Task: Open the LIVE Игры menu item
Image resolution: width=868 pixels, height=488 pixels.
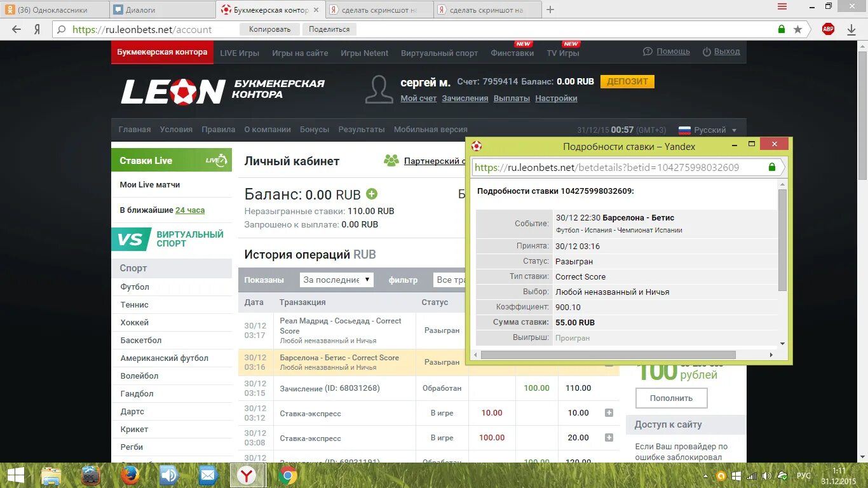Action: point(240,53)
